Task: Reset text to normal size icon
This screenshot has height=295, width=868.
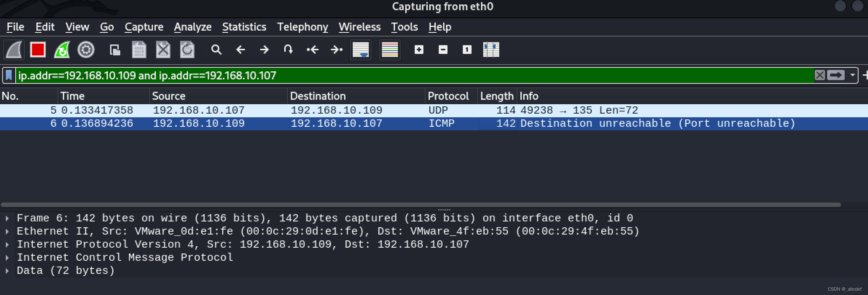Action: tap(467, 50)
